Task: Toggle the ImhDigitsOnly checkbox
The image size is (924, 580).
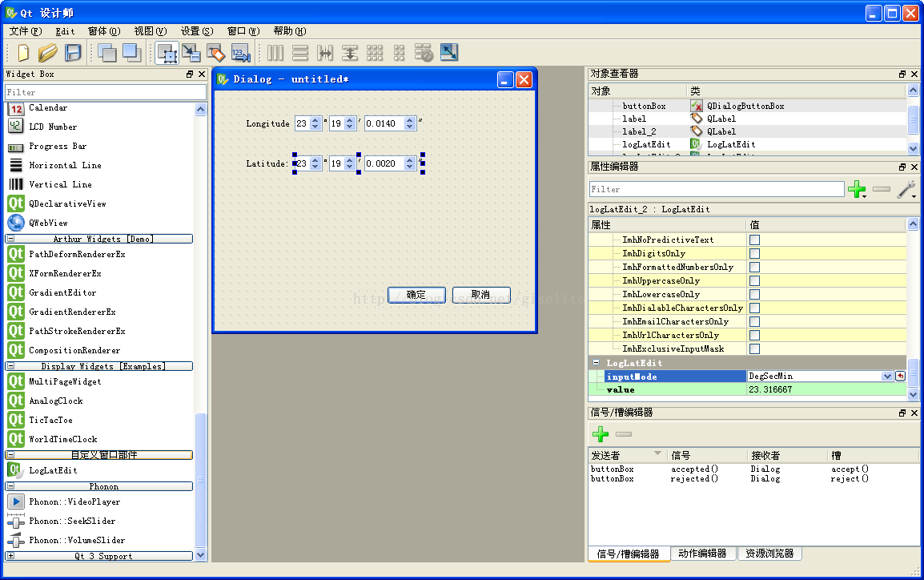Action: (x=754, y=253)
